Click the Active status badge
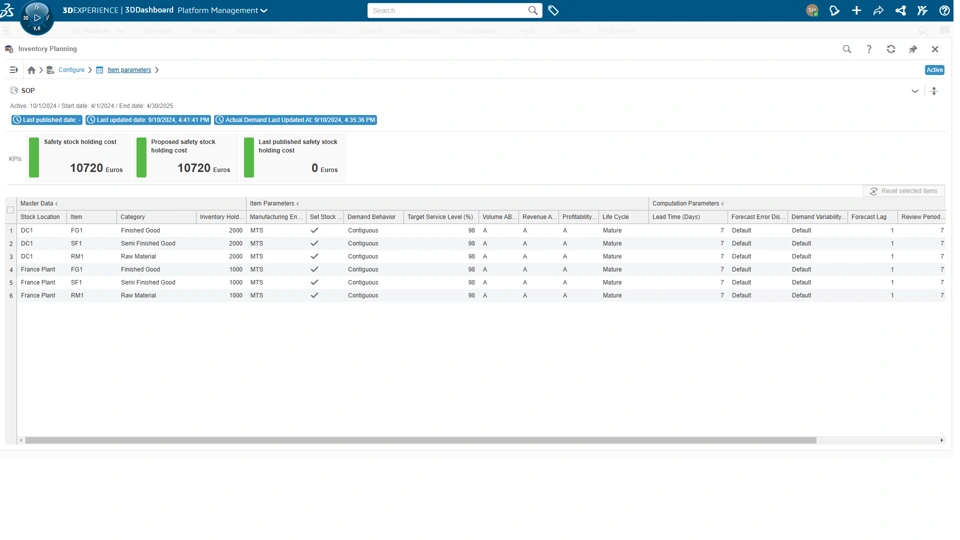Viewport: 960px width, 540px height. point(934,70)
